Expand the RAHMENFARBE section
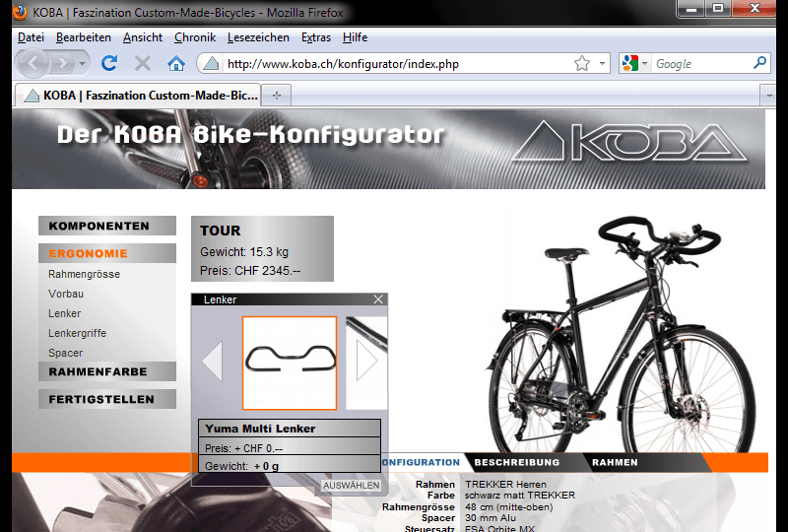The height and width of the screenshot is (532, 788). coord(107,371)
